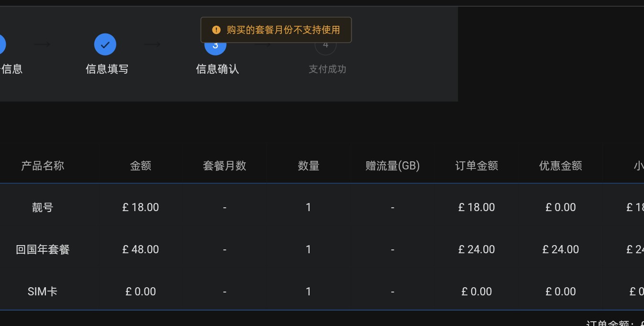
Task: Click the 购买的套餐月份不支持使用 warning message
Action: [283, 30]
